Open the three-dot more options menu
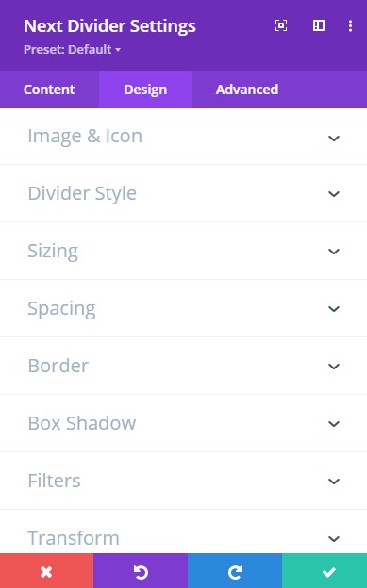Image resolution: width=367 pixels, height=588 pixels. (350, 25)
